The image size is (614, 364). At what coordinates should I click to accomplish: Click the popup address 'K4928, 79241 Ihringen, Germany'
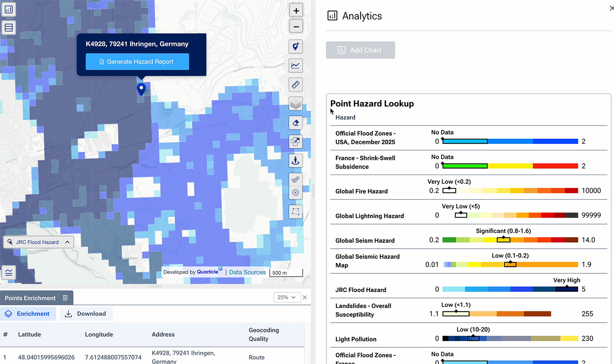pyautogui.click(x=137, y=44)
